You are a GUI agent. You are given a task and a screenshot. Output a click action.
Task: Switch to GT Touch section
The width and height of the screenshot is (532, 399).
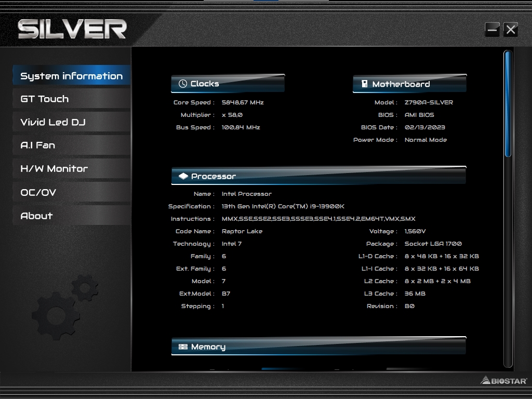pos(72,99)
